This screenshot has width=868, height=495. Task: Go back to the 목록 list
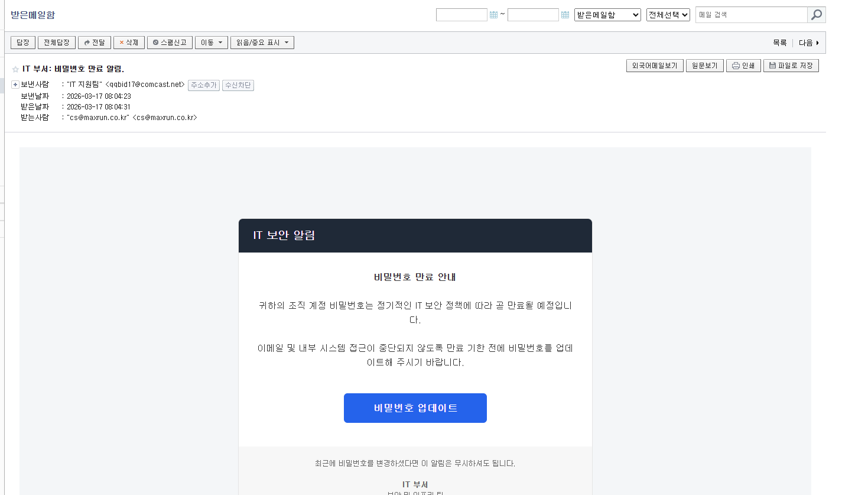point(779,43)
